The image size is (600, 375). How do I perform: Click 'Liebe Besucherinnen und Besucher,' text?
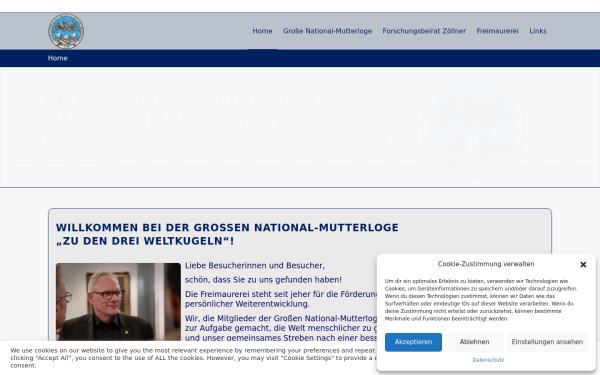255,266
